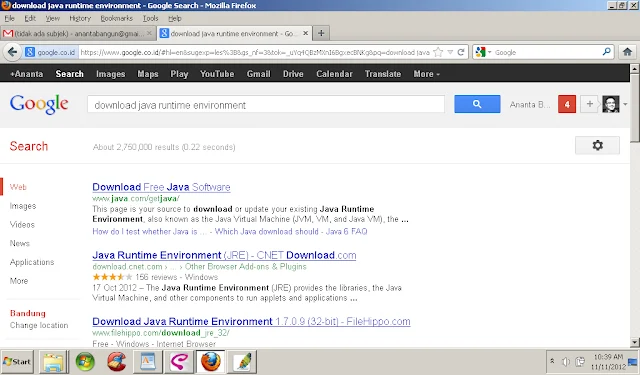
Task: Open the green Windows orb taskbar icon
Action: 85,362
